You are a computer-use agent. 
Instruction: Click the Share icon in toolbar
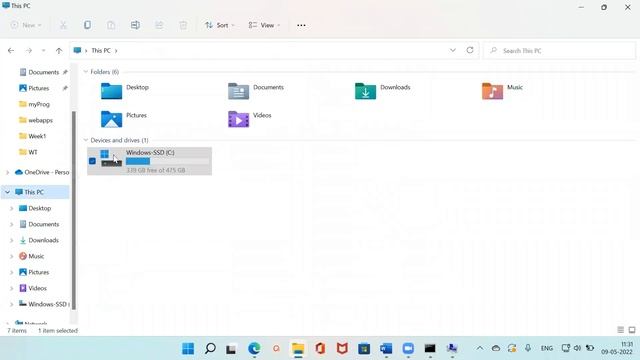pyautogui.click(x=159, y=25)
